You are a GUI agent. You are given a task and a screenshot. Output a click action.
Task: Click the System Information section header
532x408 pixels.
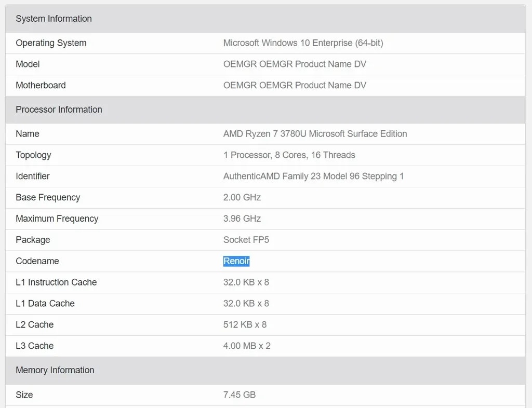(54, 19)
